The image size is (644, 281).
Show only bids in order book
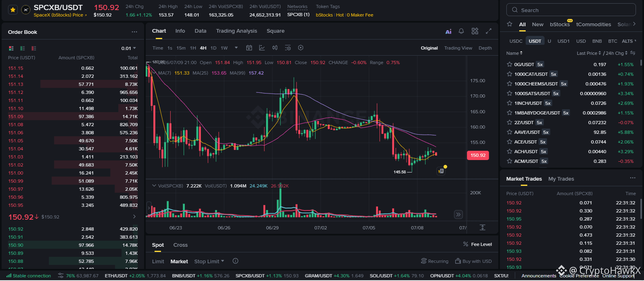pyautogui.click(x=23, y=48)
